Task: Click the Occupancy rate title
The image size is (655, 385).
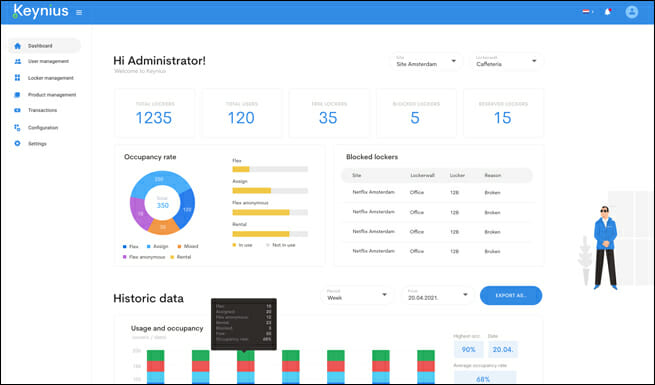Action: (x=150, y=157)
